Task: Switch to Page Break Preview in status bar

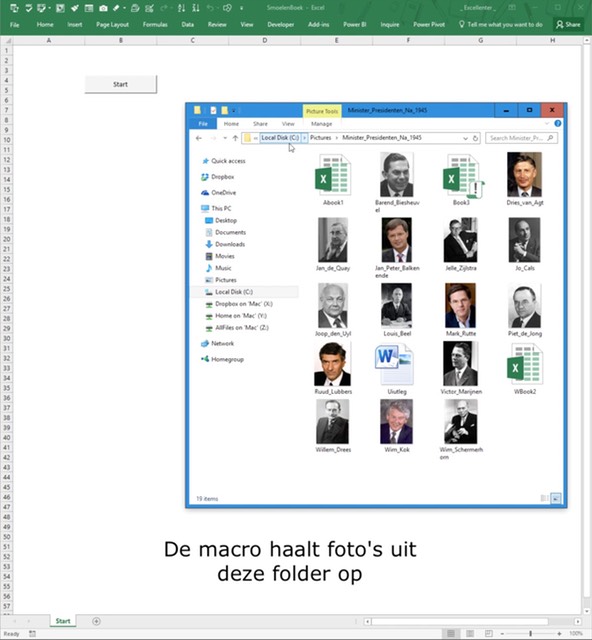Action: (x=489, y=633)
